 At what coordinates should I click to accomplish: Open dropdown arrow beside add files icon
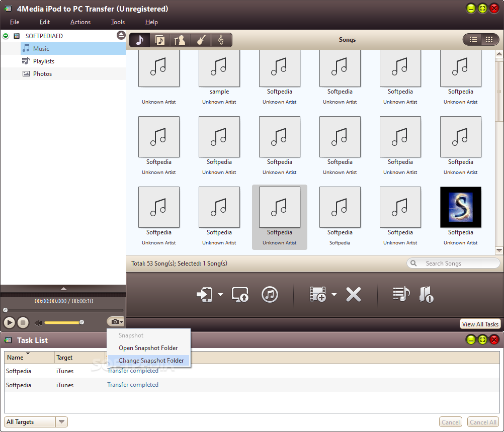(334, 294)
